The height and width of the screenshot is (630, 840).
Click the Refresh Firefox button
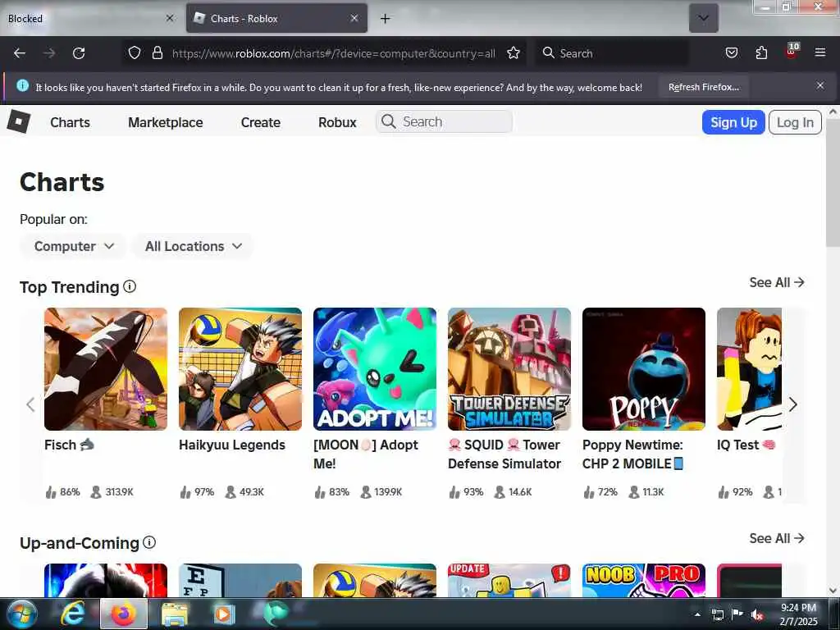tap(703, 87)
